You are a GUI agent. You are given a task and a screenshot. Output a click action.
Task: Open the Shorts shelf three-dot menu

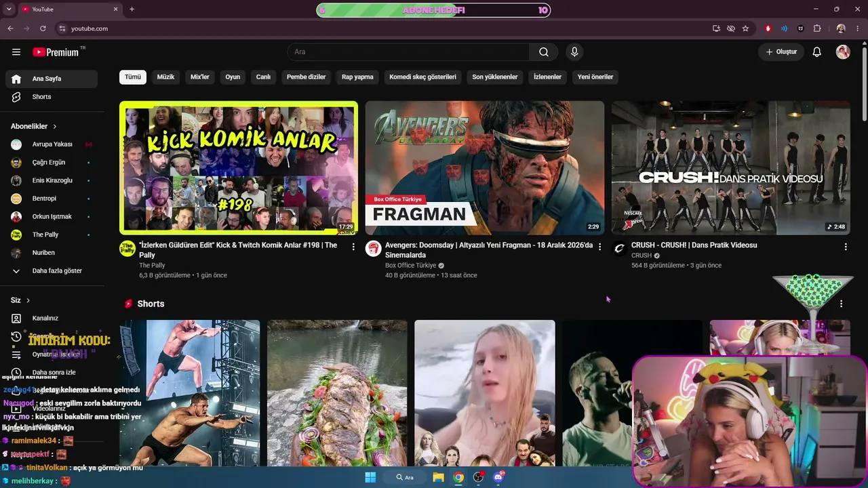tap(842, 304)
